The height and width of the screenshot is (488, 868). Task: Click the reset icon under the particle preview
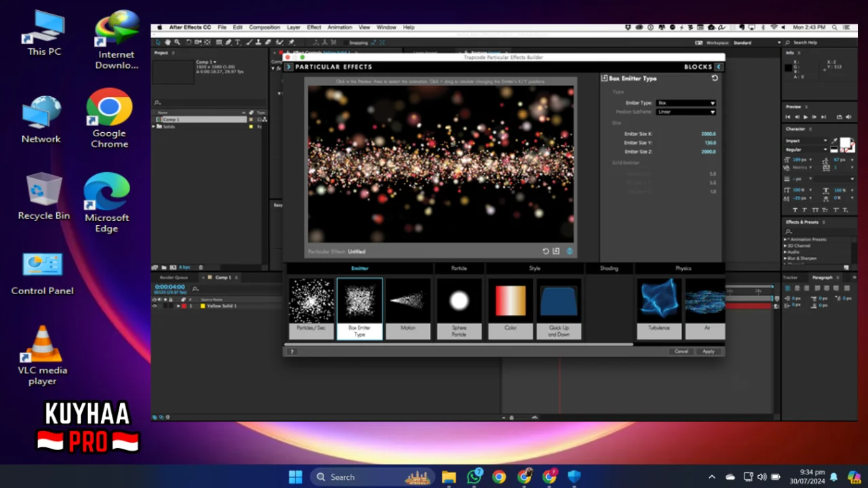coord(545,251)
